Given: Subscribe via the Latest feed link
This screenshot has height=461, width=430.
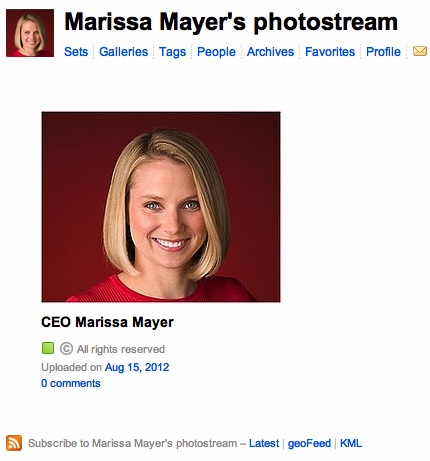Looking at the screenshot, I should 264,443.
